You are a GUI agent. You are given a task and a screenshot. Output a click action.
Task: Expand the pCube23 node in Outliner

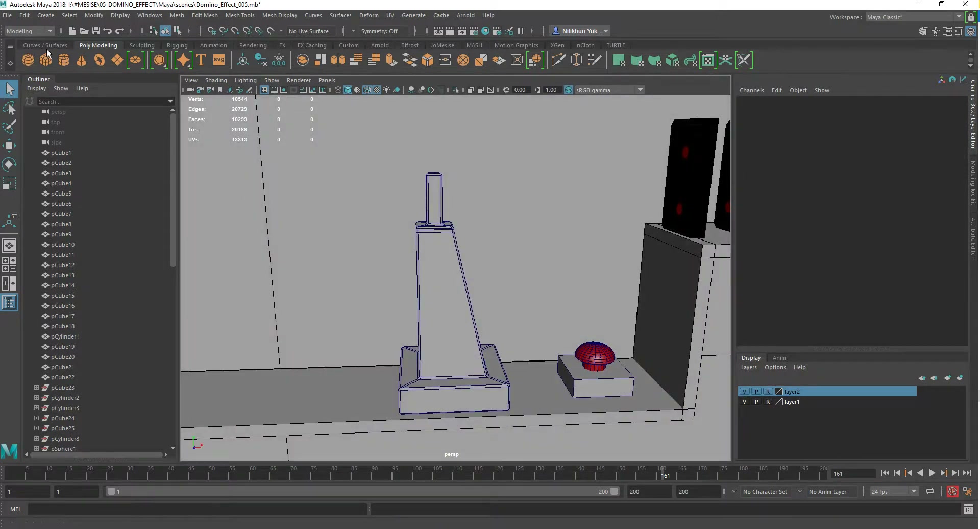pos(36,388)
